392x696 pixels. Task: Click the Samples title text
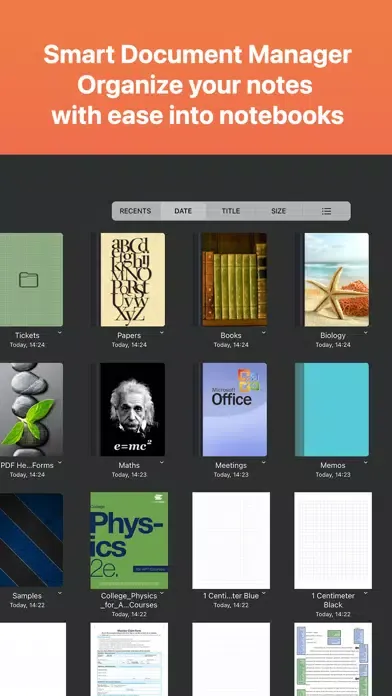[x=27, y=596]
